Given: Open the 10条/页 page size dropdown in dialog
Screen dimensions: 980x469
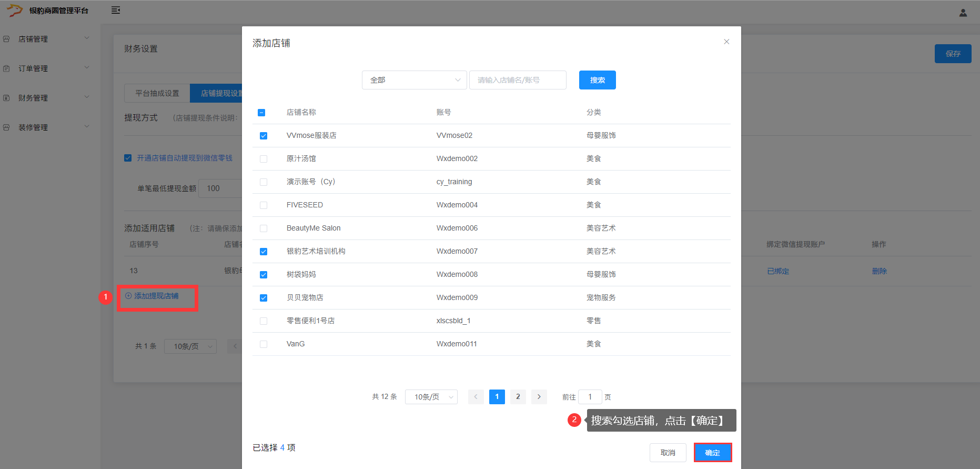Looking at the screenshot, I should [x=431, y=397].
